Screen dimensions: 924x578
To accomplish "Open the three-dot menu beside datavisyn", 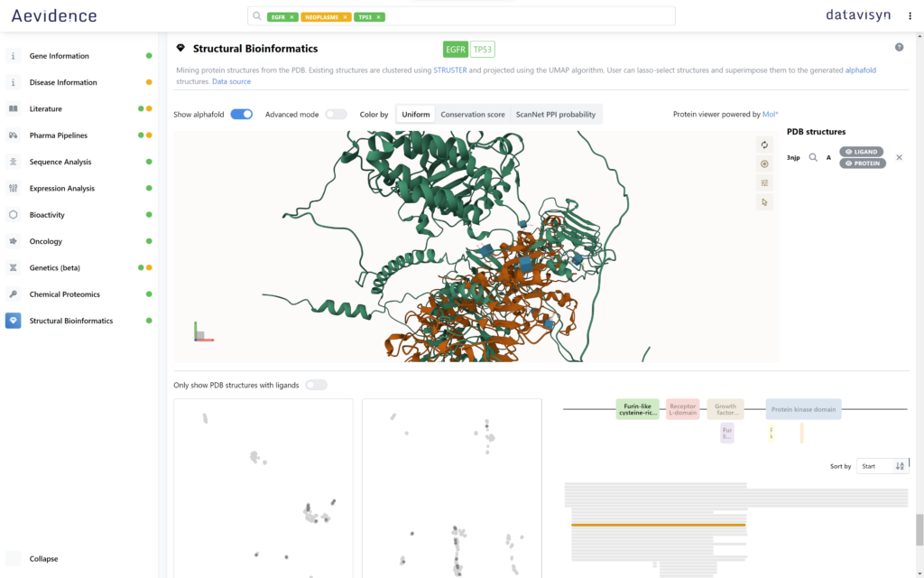I will pyautogui.click(x=910, y=16).
